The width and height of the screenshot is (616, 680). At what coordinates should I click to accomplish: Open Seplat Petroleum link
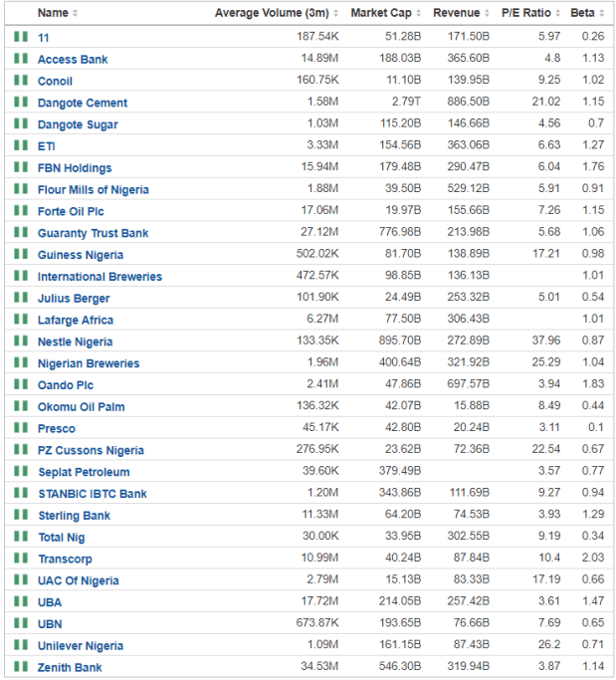[x=85, y=472]
